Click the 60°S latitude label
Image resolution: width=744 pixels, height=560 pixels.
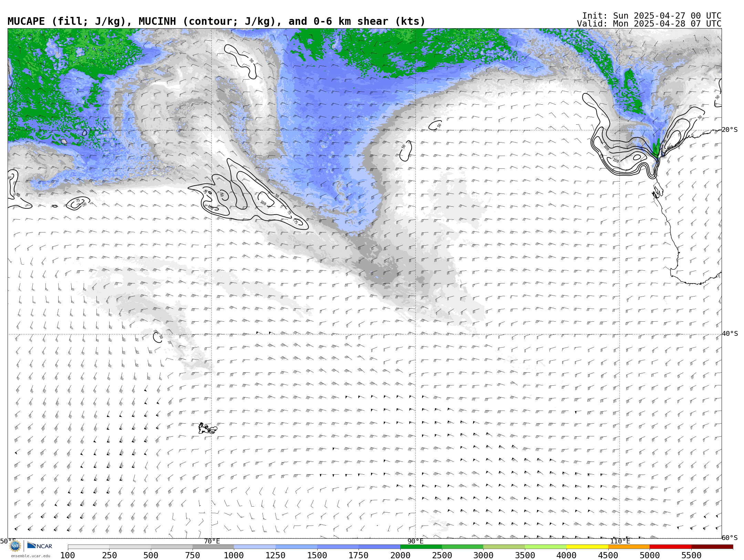pyautogui.click(x=730, y=538)
